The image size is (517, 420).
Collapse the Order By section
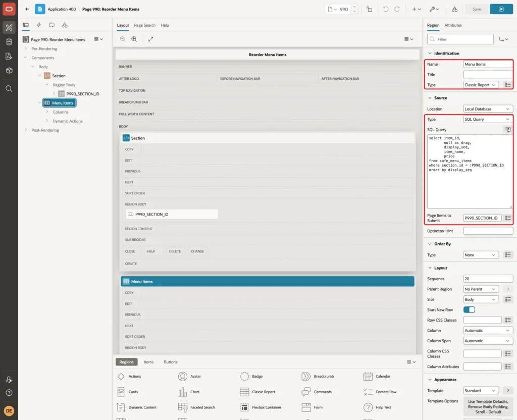[x=430, y=244]
